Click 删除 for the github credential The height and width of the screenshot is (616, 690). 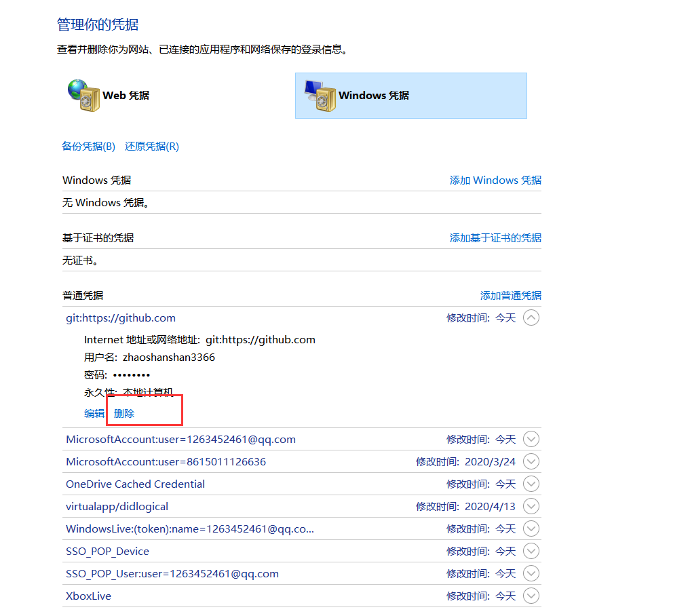click(x=124, y=414)
